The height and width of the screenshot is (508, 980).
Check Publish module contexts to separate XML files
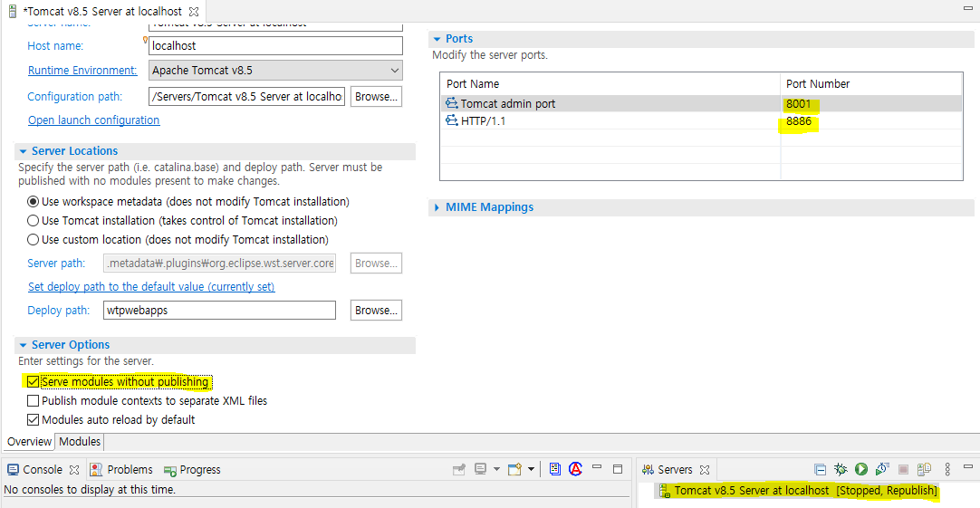(34, 400)
